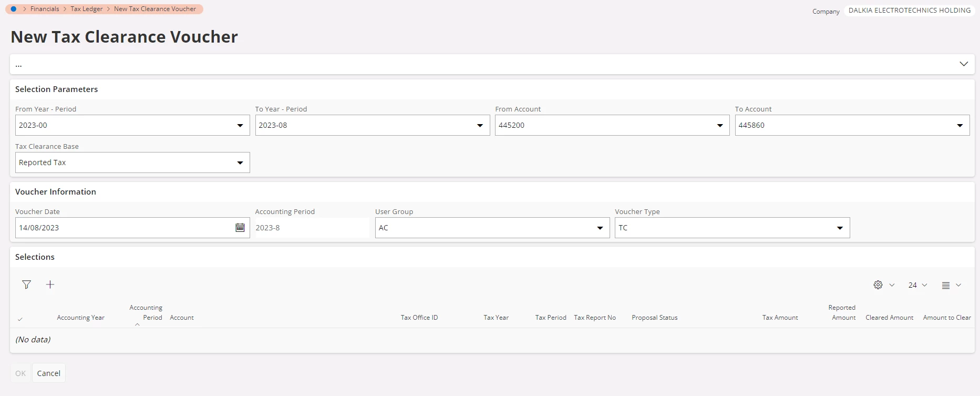Open the Voucher Type dropdown
This screenshot has height=396, width=980.
pos(840,228)
